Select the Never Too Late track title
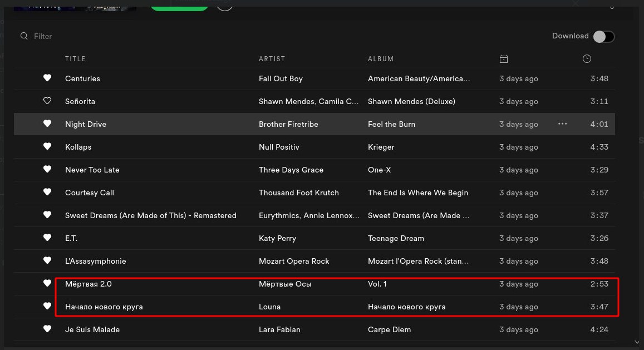This screenshot has height=350, width=644. pos(92,170)
